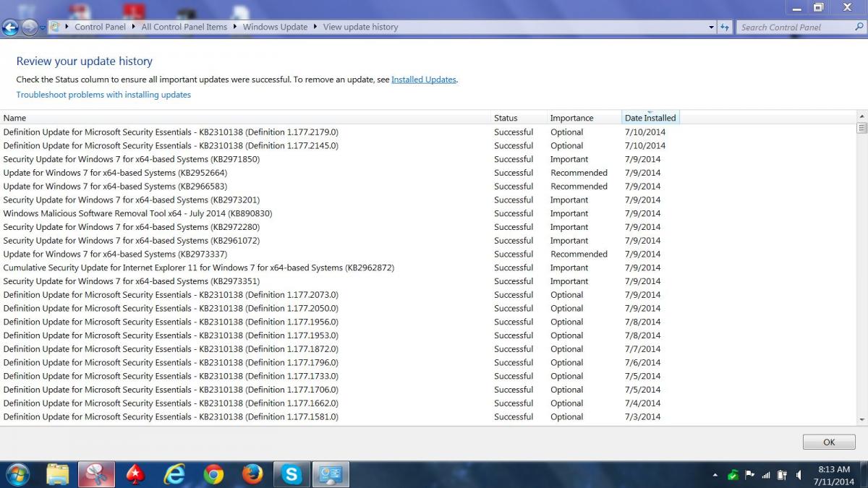The width and height of the screenshot is (868, 488).
Task: Select the Security Update KB2973351 row
Action: (x=428, y=281)
